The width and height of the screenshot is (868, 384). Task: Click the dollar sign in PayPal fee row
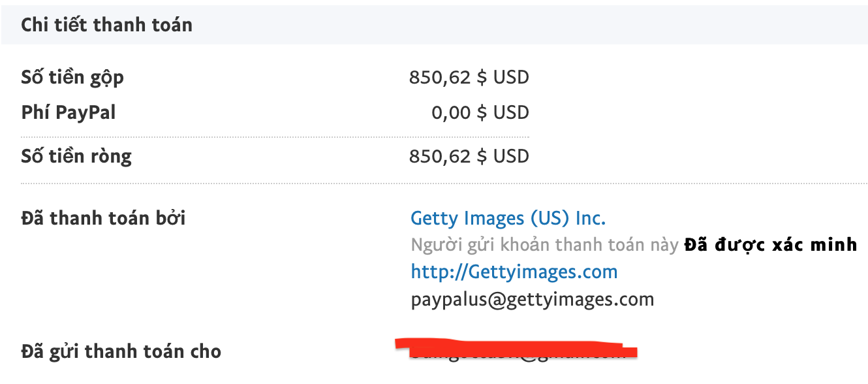pyautogui.click(x=482, y=112)
